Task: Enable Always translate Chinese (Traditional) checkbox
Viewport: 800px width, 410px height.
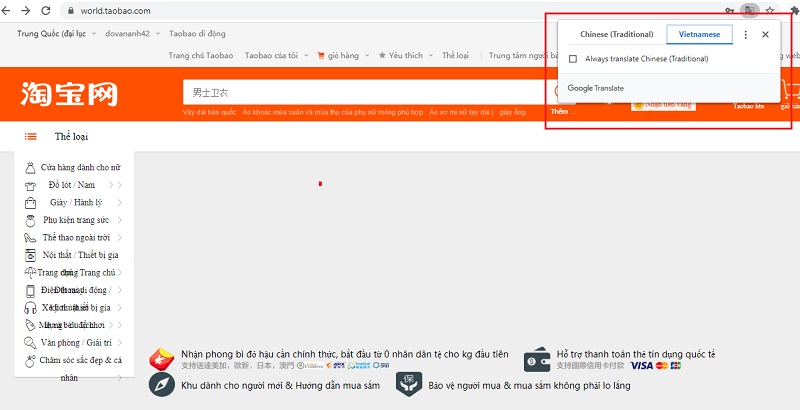Action: [x=573, y=59]
